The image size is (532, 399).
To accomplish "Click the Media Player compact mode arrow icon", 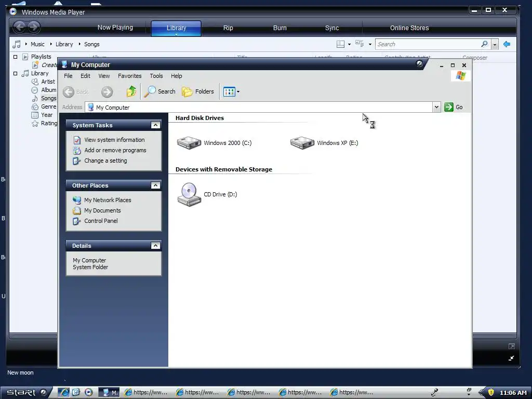I will 511,358.
